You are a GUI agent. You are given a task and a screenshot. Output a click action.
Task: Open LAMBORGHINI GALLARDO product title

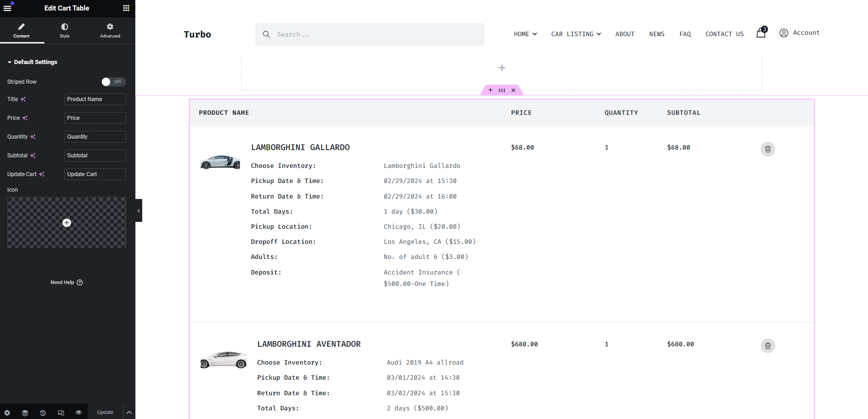pos(300,147)
